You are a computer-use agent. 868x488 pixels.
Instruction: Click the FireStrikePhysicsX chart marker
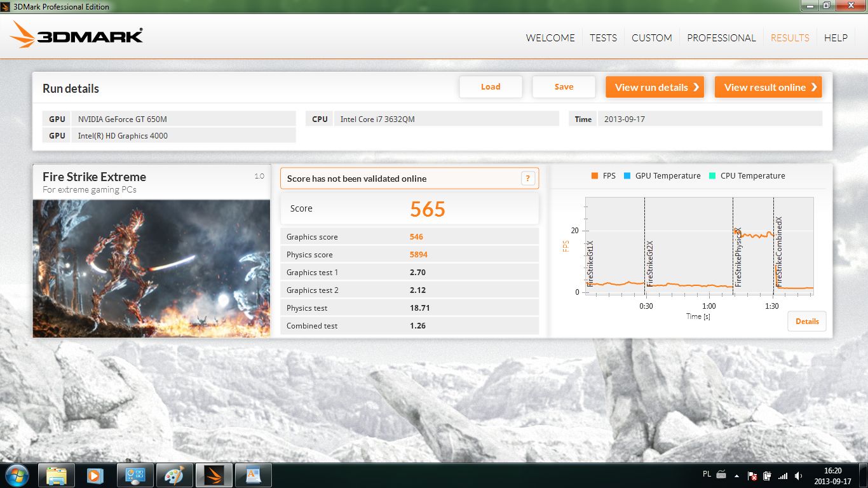point(738,257)
